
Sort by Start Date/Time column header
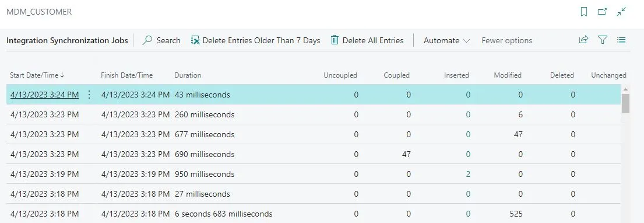(37, 75)
